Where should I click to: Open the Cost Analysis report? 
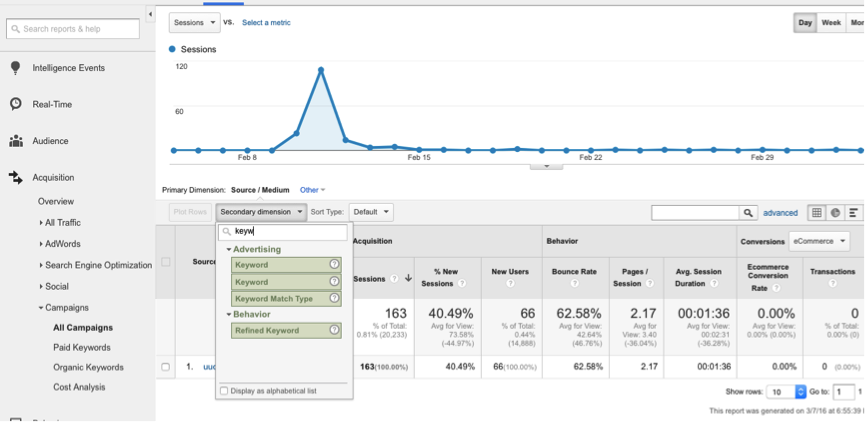[79, 387]
